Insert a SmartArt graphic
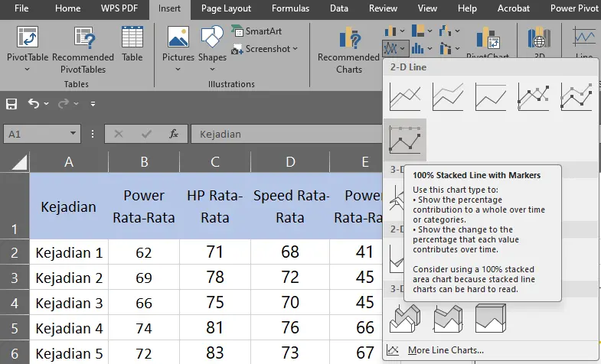Screen dimensions: 601x364 point(256,31)
